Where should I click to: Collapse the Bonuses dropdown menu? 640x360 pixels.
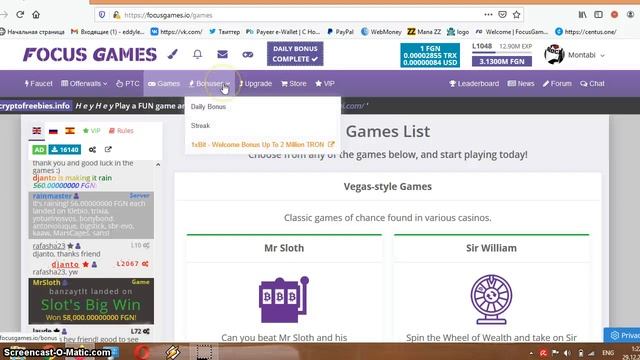pyautogui.click(x=209, y=83)
